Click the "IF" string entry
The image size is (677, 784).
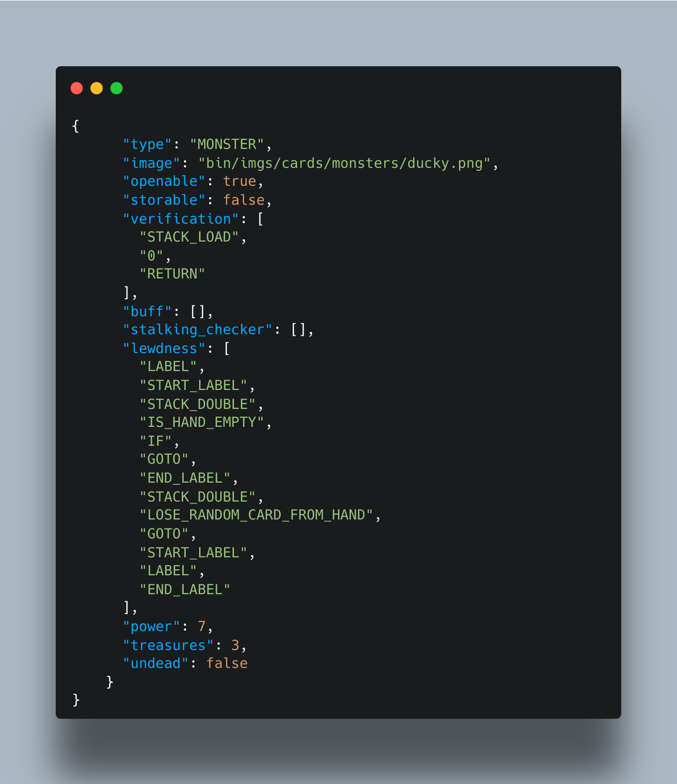click(156, 441)
